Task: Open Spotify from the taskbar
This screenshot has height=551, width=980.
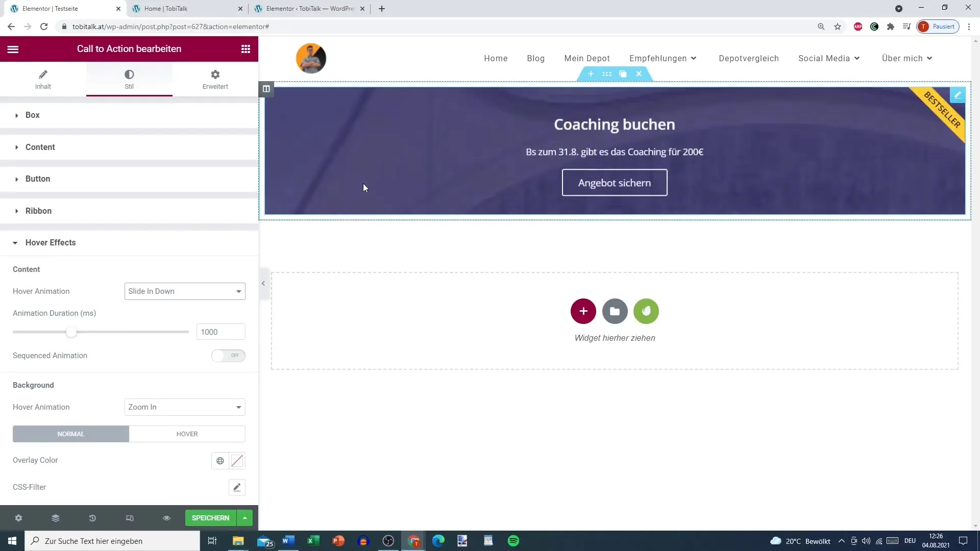Action: pyautogui.click(x=513, y=541)
